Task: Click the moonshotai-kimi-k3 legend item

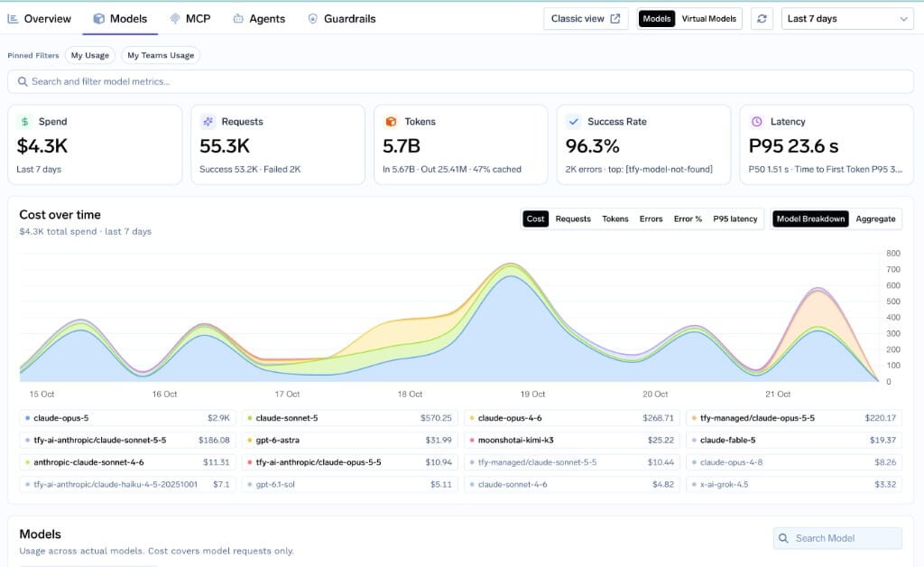Action: [x=571, y=441]
